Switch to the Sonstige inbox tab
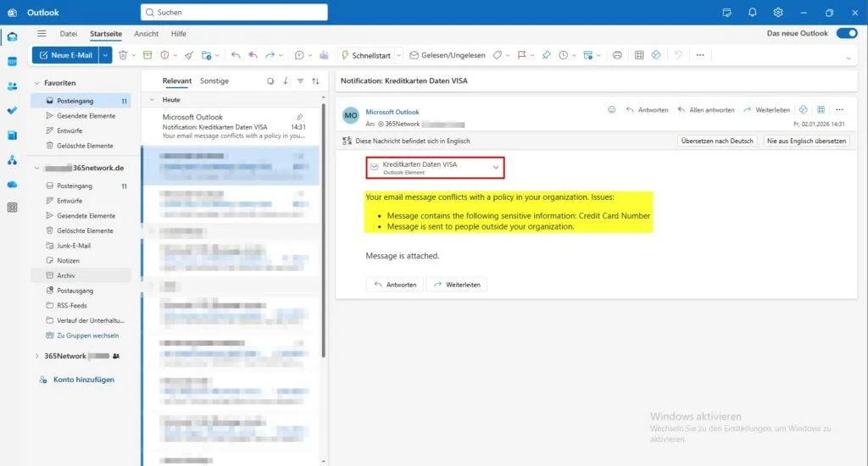The height and width of the screenshot is (466, 868). point(214,81)
